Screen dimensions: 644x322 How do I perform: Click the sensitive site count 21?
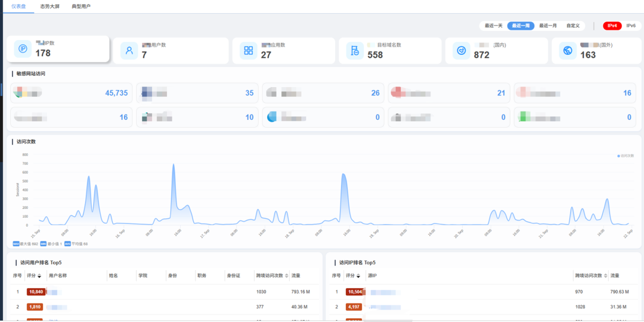(501, 93)
